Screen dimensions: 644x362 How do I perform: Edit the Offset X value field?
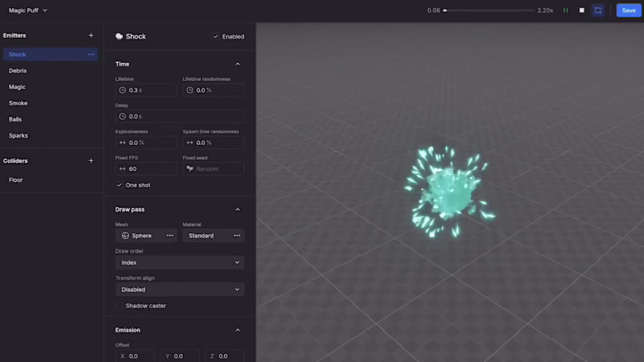tap(135, 356)
